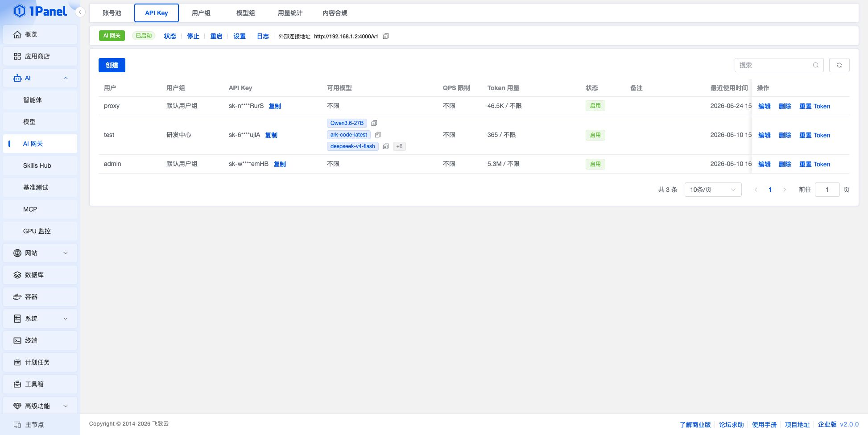Click 重启 to restart the AI gateway
The image size is (868, 435).
point(216,36)
